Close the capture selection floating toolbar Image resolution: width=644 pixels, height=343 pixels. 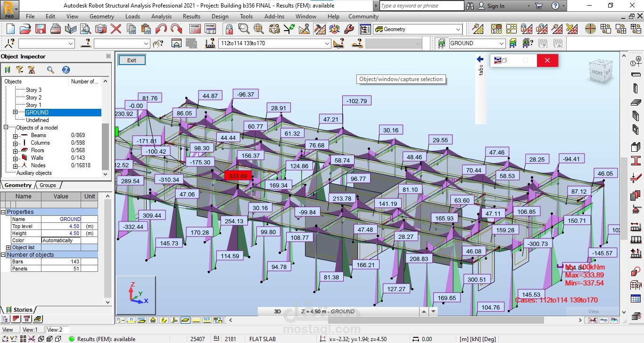tap(547, 60)
